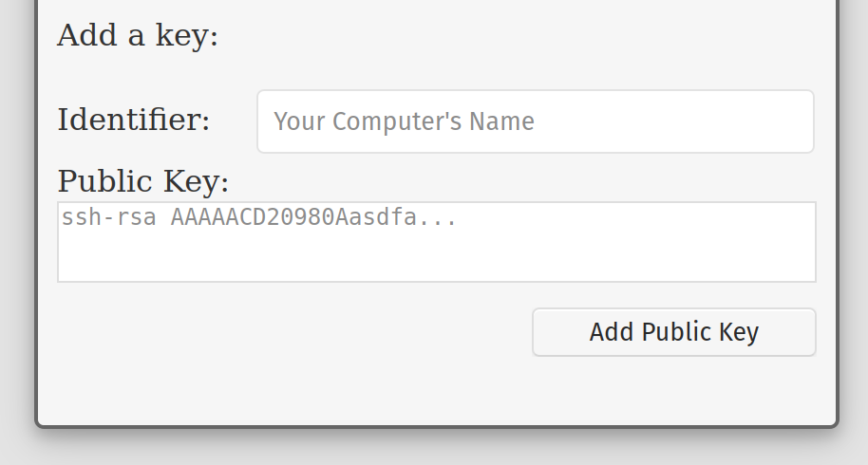The height and width of the screenshot is (465, 868).
Task: Click the ssh-rsa placeholder text box
Action: point(436,242)
